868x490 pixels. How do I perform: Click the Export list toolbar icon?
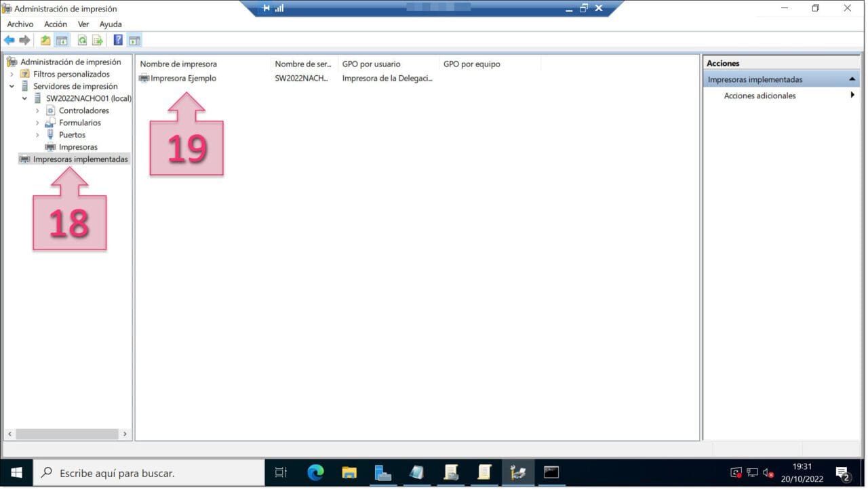point(98,41)
